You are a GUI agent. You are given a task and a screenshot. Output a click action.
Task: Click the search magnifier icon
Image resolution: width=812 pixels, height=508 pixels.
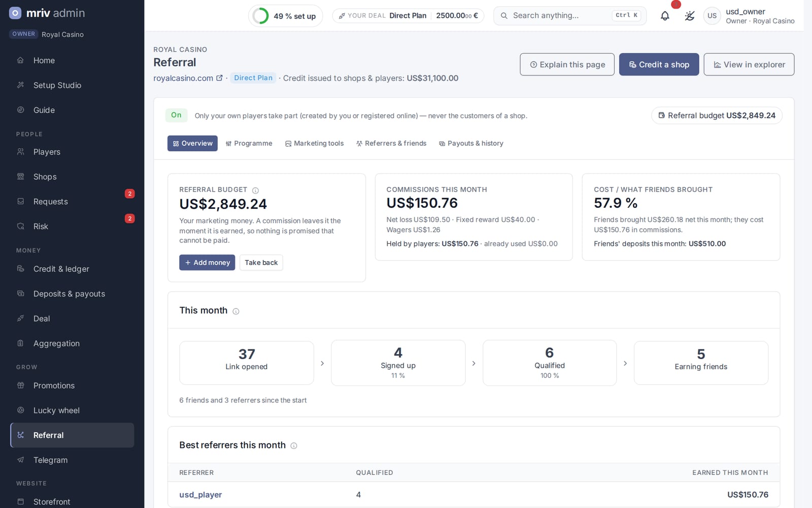504,16
